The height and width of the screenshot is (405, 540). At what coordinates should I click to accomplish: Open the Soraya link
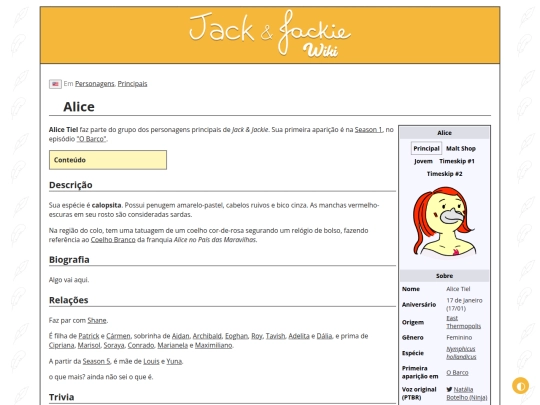(x=114, y=345)
